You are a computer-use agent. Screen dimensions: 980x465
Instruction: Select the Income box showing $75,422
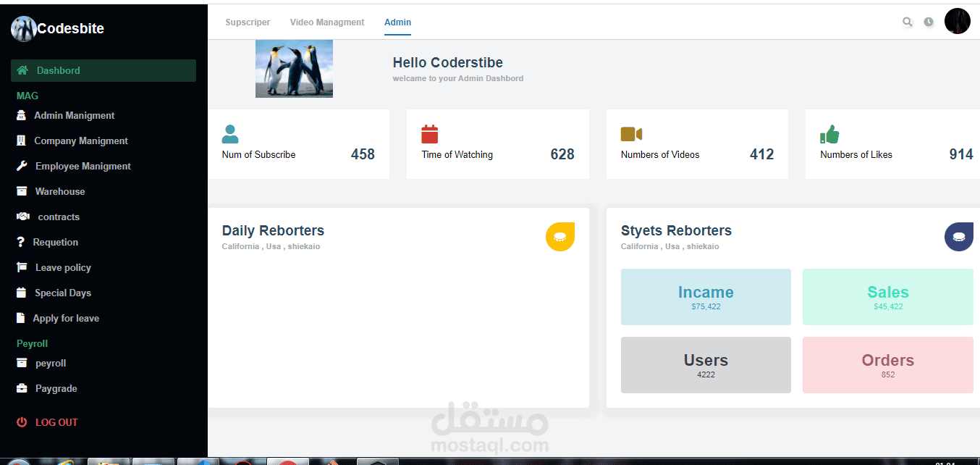coord(706,297)
